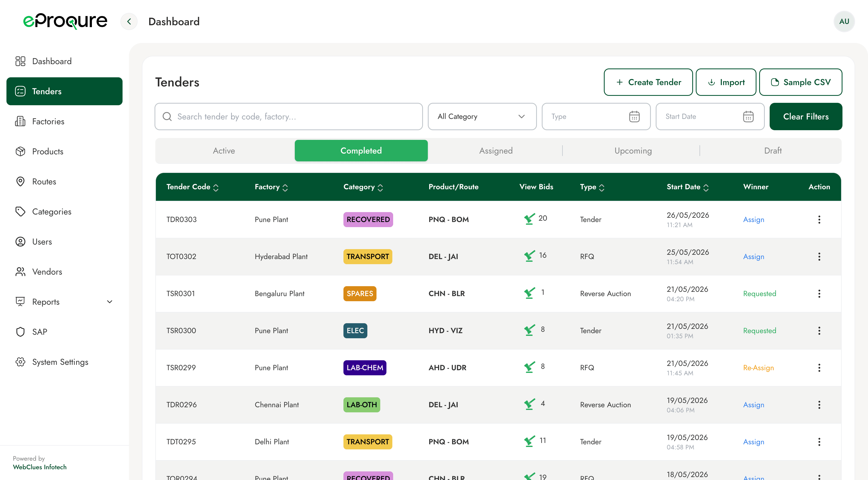Click the Reports sidebar icon

click(x=20, y=301)
